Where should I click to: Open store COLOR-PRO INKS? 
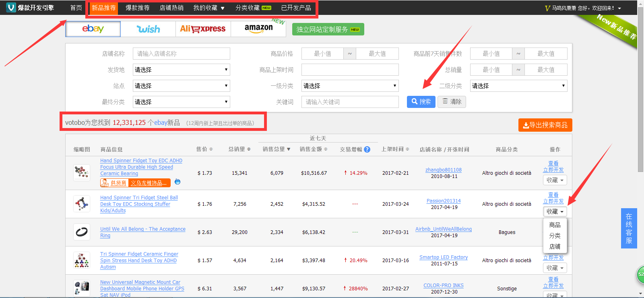[x=444, y=286]
